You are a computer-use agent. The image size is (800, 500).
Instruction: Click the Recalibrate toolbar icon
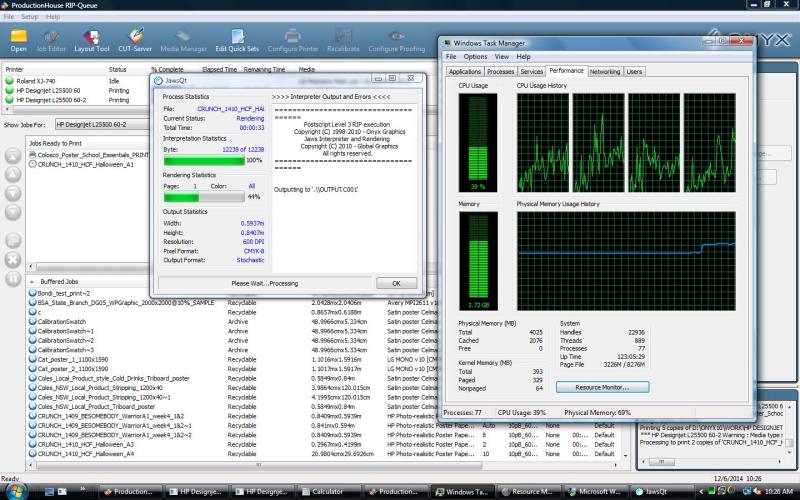[343, 40]
